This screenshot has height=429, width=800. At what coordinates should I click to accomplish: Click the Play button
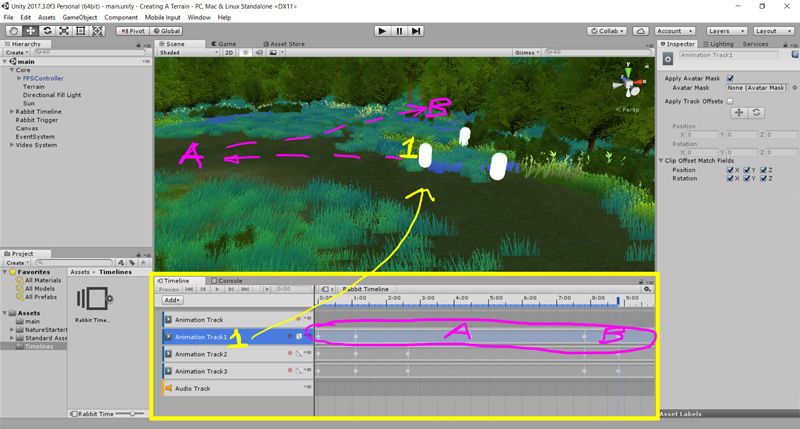381,31
